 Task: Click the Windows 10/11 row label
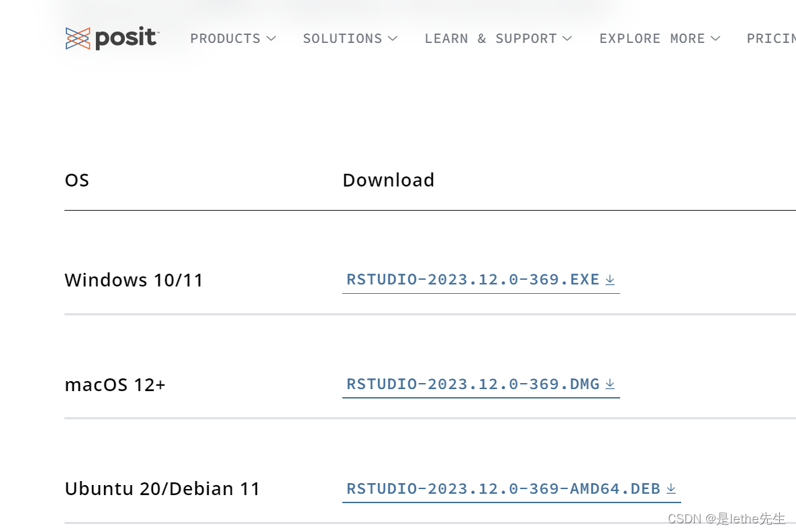coord(134,280)
